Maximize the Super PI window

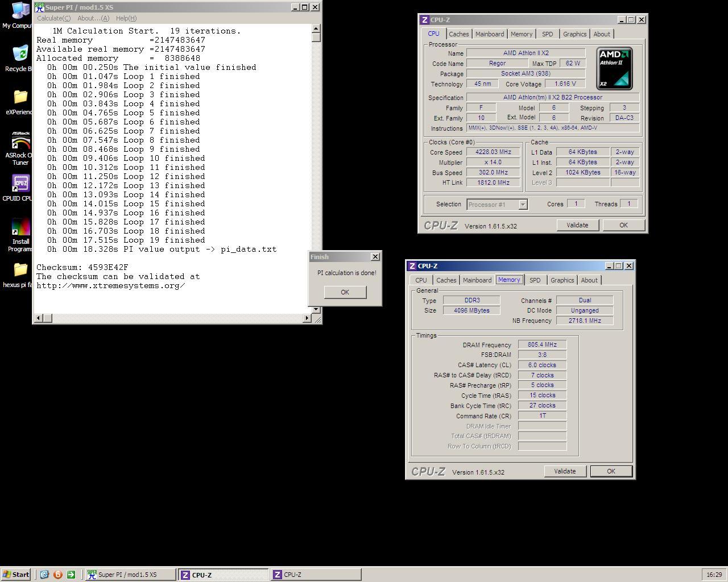(305, 7)
